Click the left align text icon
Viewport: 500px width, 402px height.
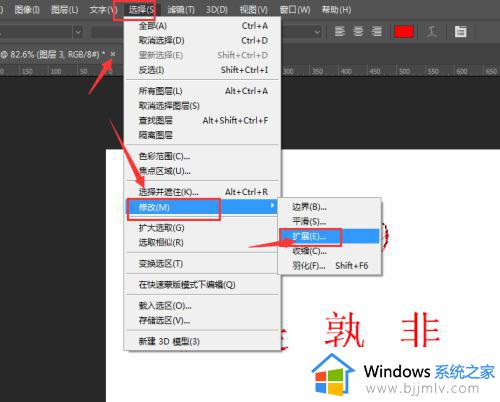coord(340,32)
